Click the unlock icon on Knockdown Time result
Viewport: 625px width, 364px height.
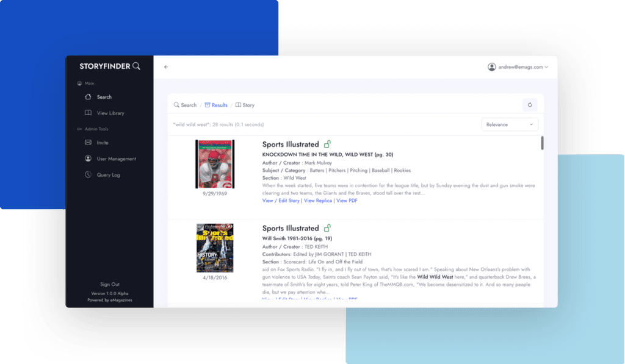point(327,144)
